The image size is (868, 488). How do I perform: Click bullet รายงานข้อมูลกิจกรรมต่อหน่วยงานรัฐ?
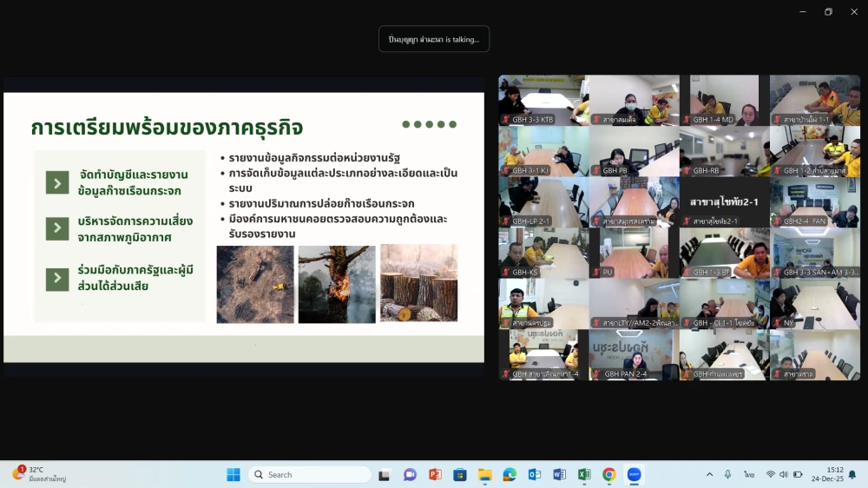[314, 158]
